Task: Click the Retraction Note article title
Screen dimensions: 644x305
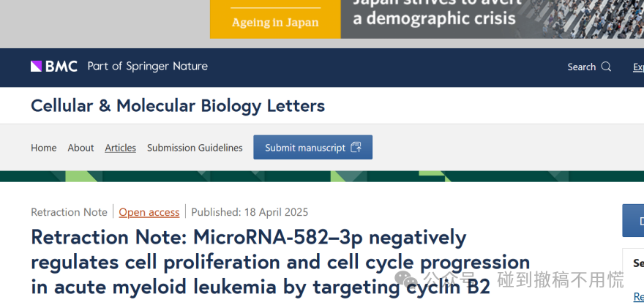Action: 280,262
